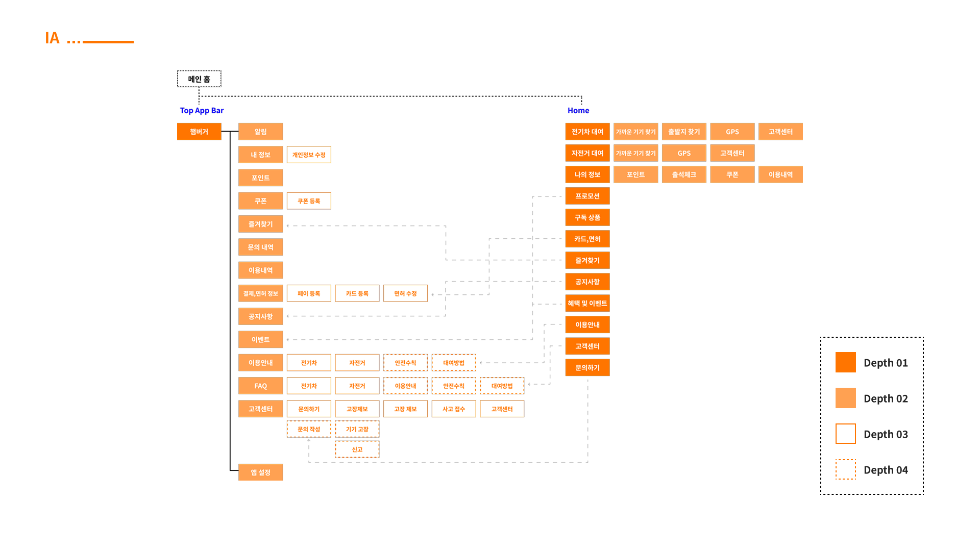Click the dashed 신고 box
Screen dimensions: 980x551
click(357, 449)
